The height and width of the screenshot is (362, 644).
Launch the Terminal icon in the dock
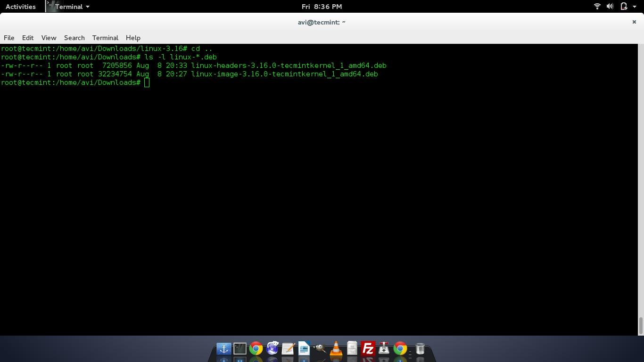click(240, 349)
